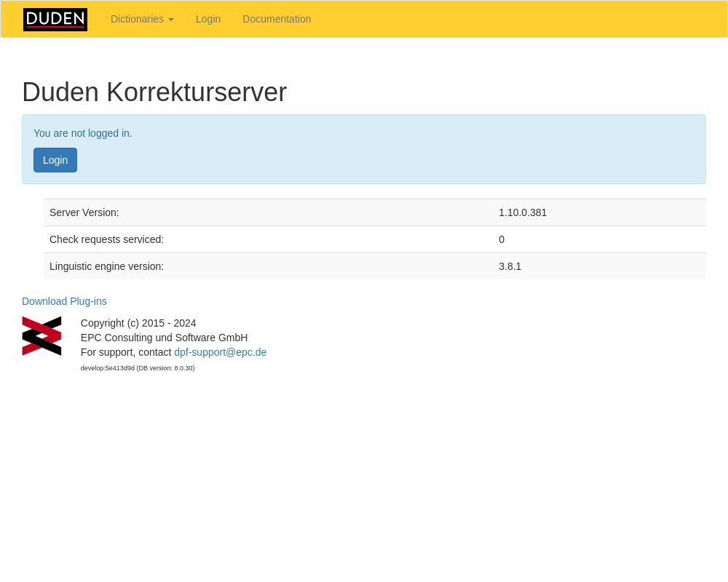
Task: Select the Linguistic engine version label
Action: pyautogui.click(x=106, y=266)
